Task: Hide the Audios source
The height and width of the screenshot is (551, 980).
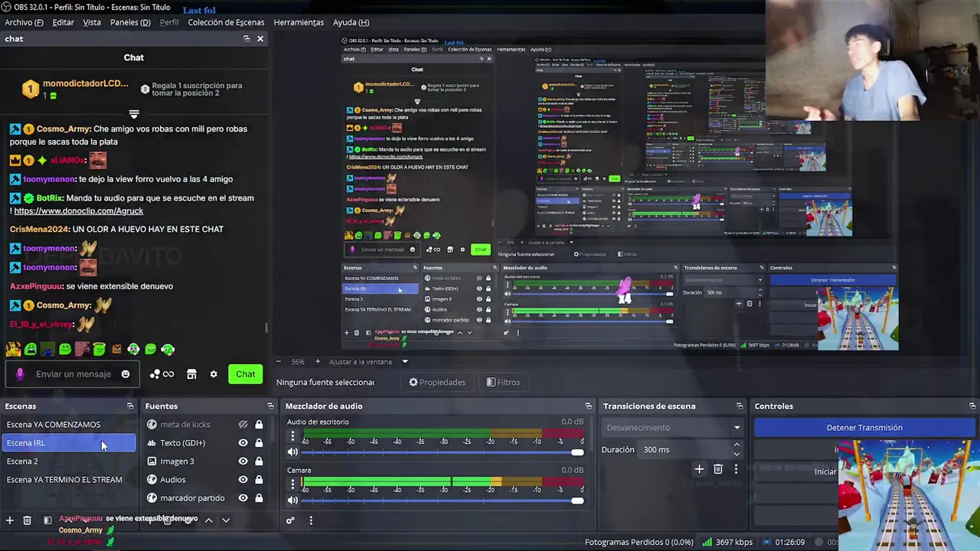Action: (243, 480)
